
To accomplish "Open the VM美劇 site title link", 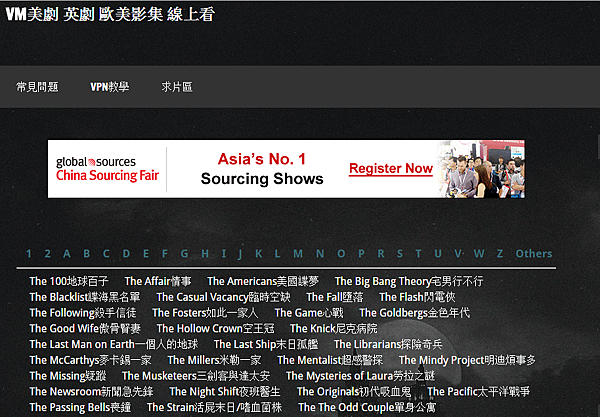I will [110, 15].
